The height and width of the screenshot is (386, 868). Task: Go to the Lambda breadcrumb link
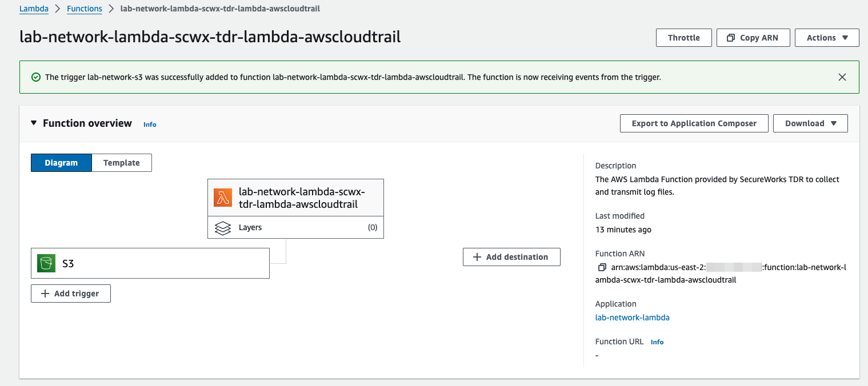coord(34,9)
